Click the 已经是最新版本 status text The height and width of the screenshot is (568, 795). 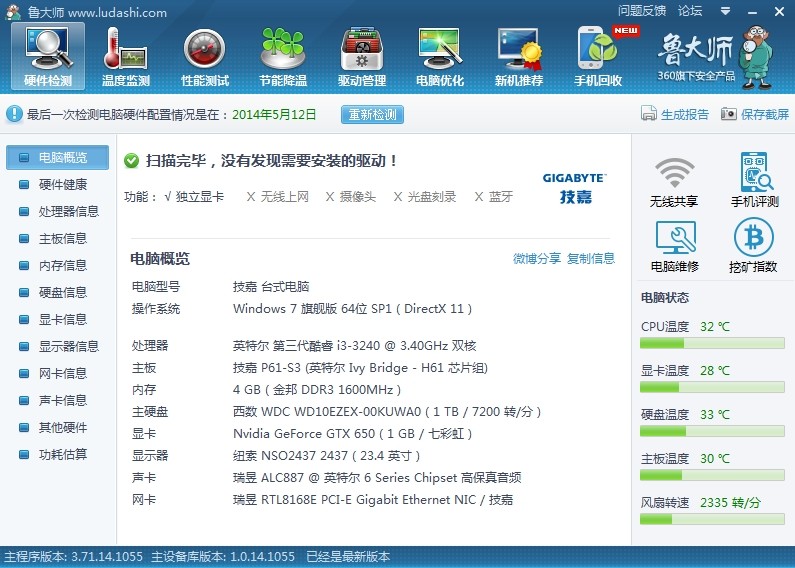tap(348, 556)
